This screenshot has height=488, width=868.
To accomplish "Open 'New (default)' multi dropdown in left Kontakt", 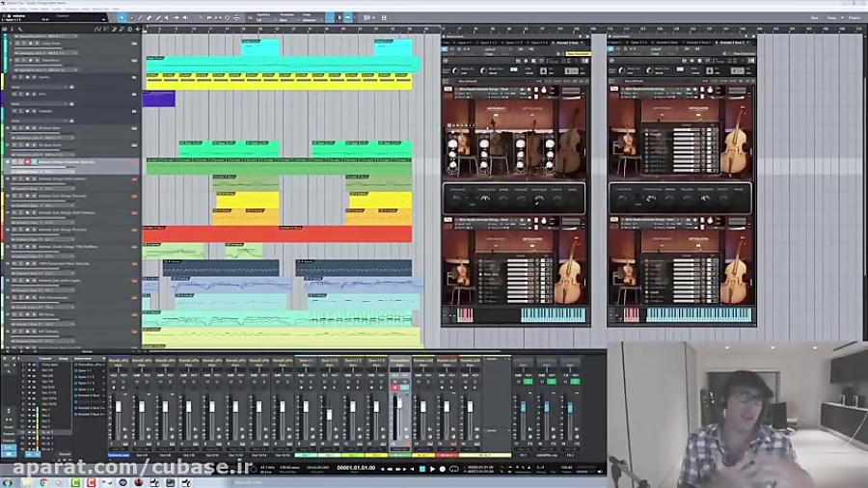I will point(496,81).
